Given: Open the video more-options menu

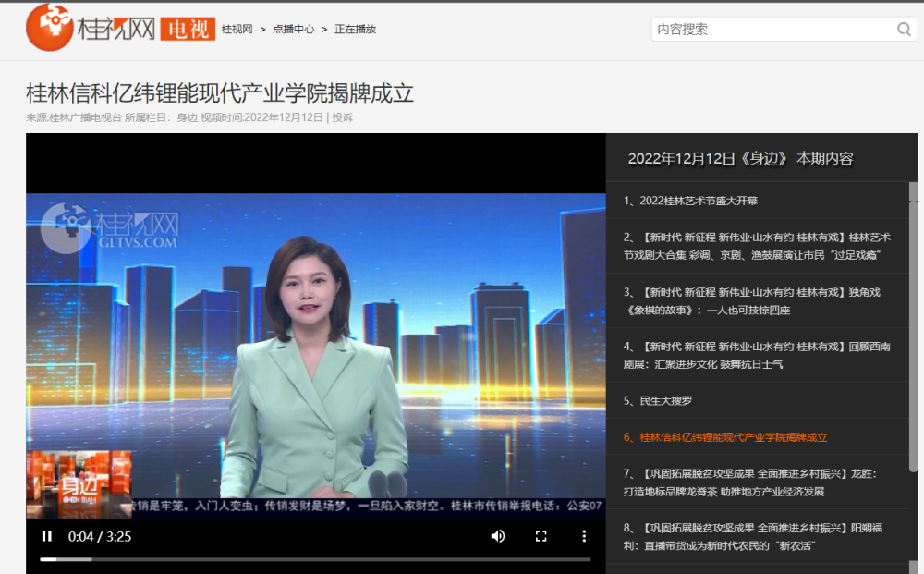Looking at the screenshot, I should click(584, 536).
